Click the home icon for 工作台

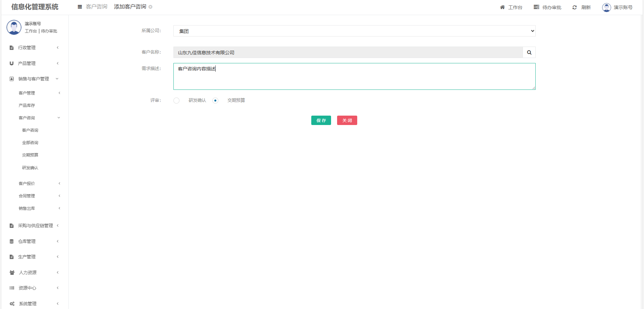[x=502, y=7]
